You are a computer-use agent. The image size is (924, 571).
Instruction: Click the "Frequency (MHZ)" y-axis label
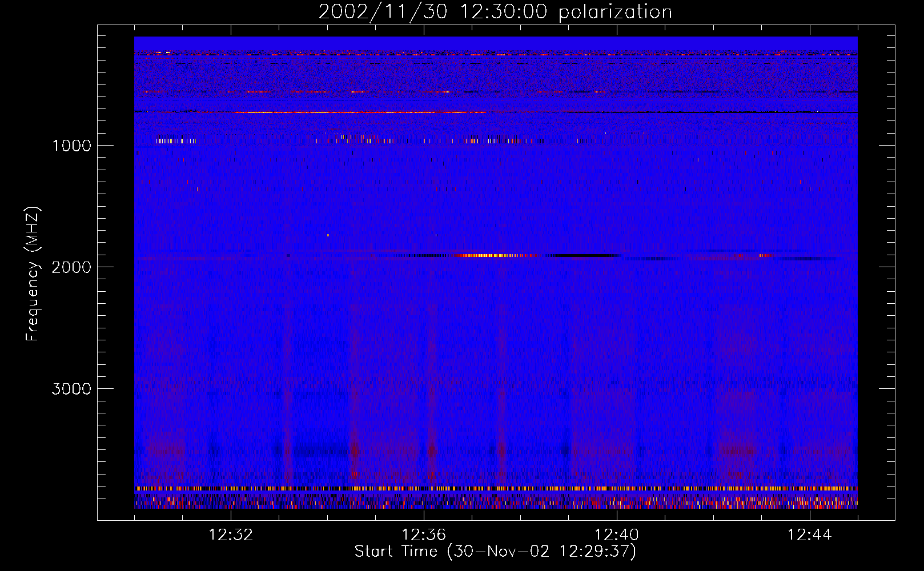pyautogui.click(x=33, y=274)
